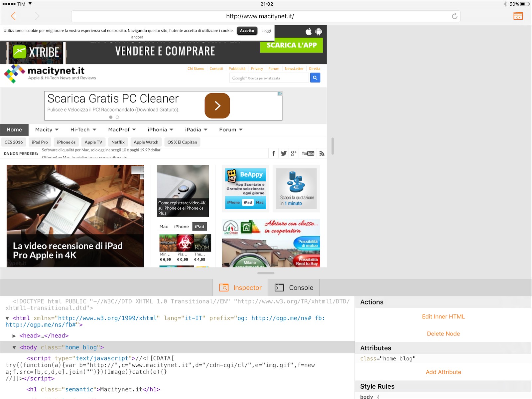Open the Pubblicità link
532x399 pixels.
[237, 69]
